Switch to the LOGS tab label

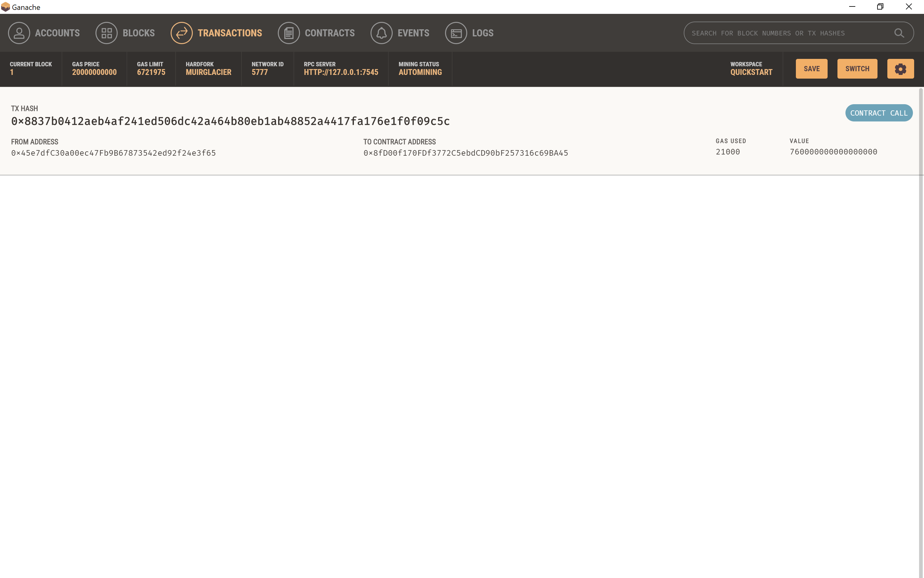coord(483,33)
